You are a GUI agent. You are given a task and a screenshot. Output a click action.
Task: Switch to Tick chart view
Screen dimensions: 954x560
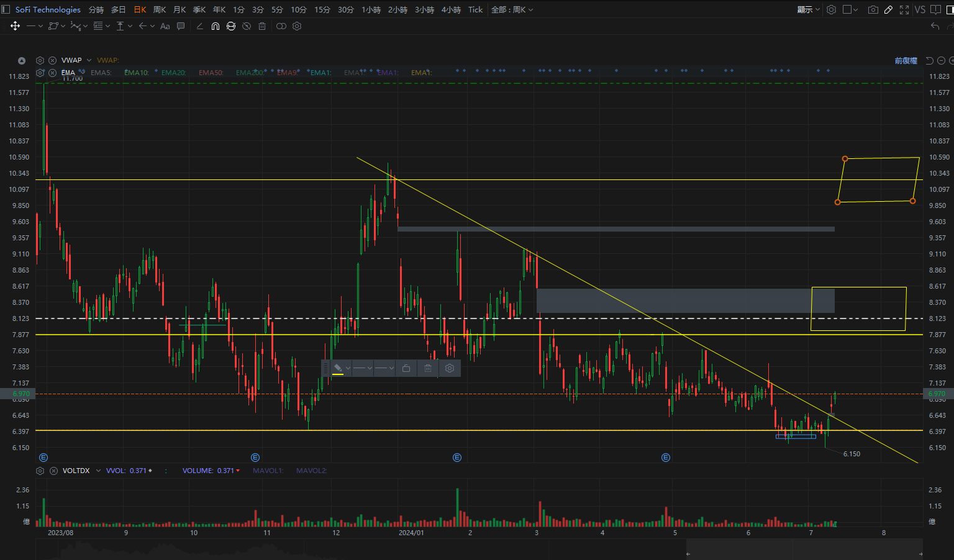475,9
